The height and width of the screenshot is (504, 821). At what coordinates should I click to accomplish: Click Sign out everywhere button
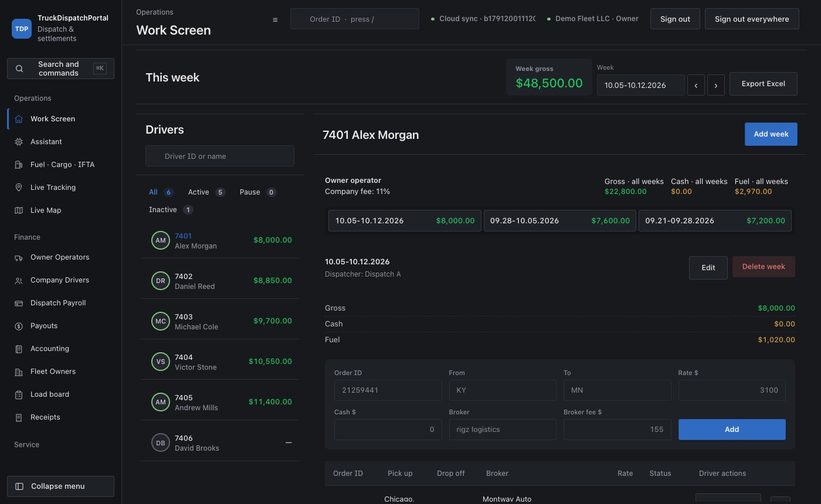coord(752,19)
